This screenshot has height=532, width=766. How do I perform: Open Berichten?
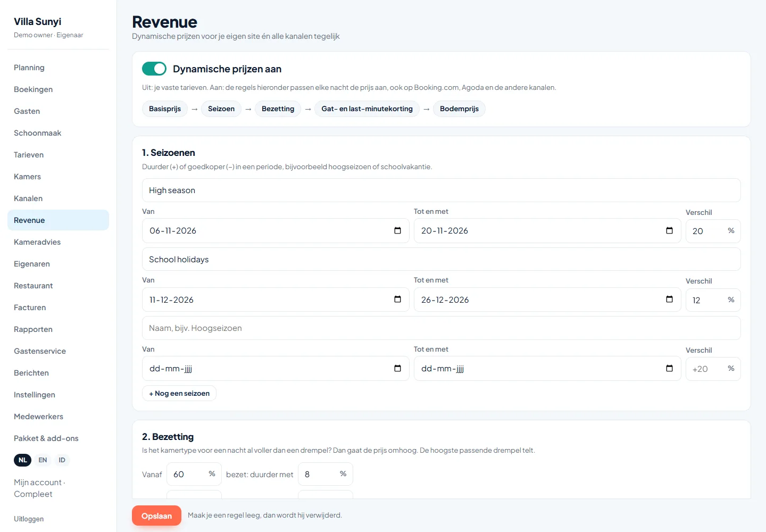coord(58,373)
